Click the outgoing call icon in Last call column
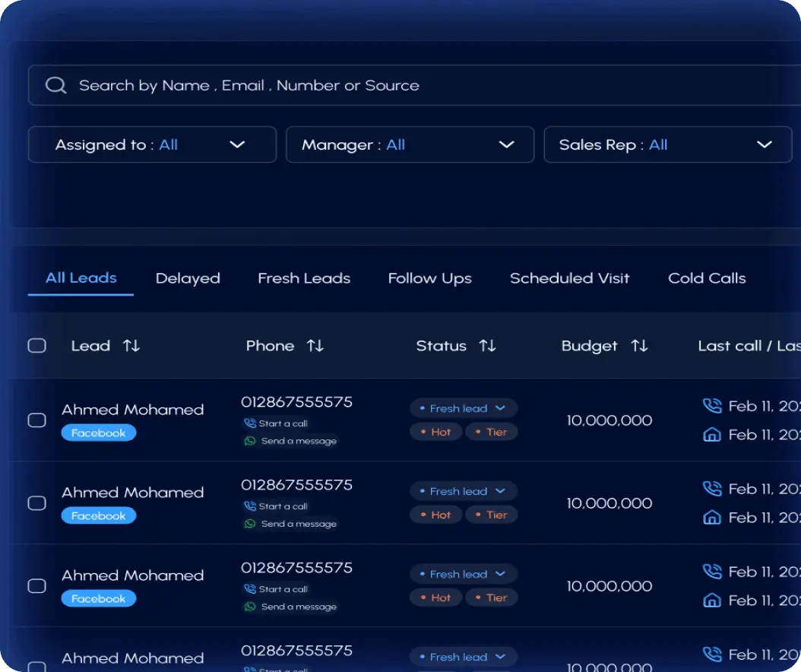Image resolution: width=801 pixels, height=672 pixels. [x=712, y=405]
